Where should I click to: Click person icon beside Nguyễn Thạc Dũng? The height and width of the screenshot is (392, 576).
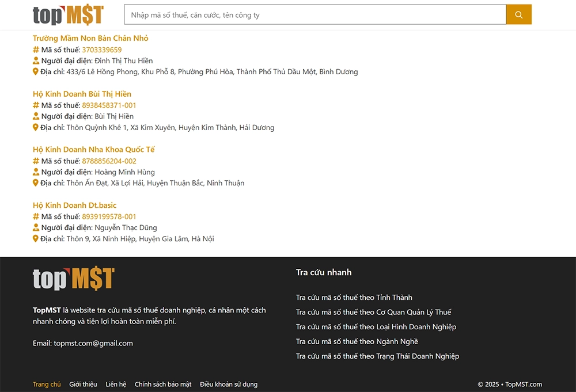point(36,228)
